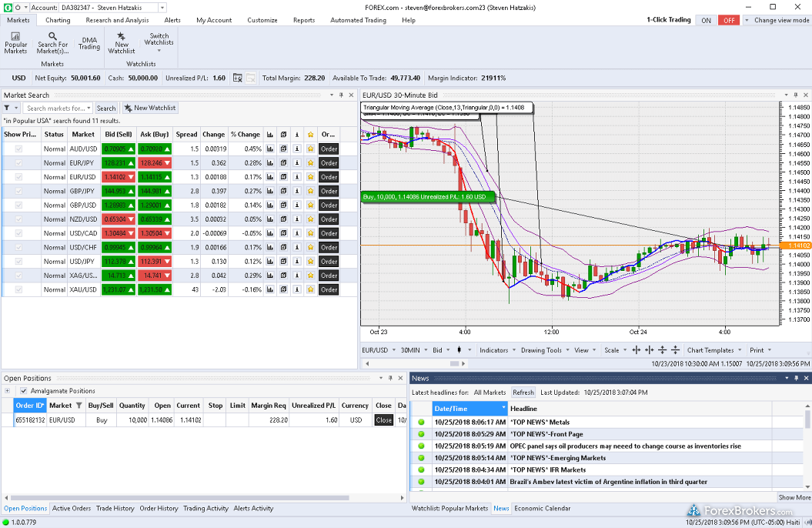The image size is (812, 528).
Task: Click Refresh in the News panel
Action: [523, 393]
